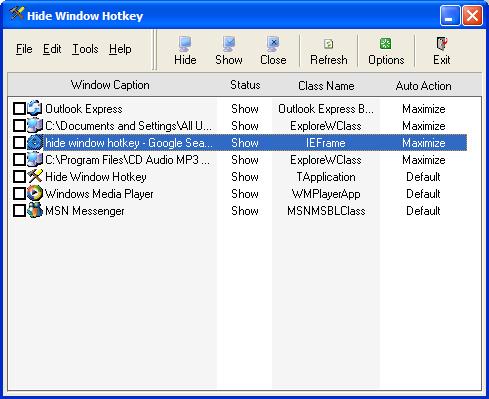
Task: Select the MSN Messenger caption
Action: pos(85,211)
